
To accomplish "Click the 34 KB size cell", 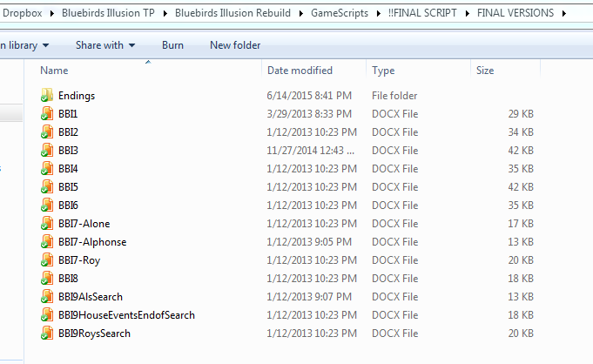I will pos(521,132).
